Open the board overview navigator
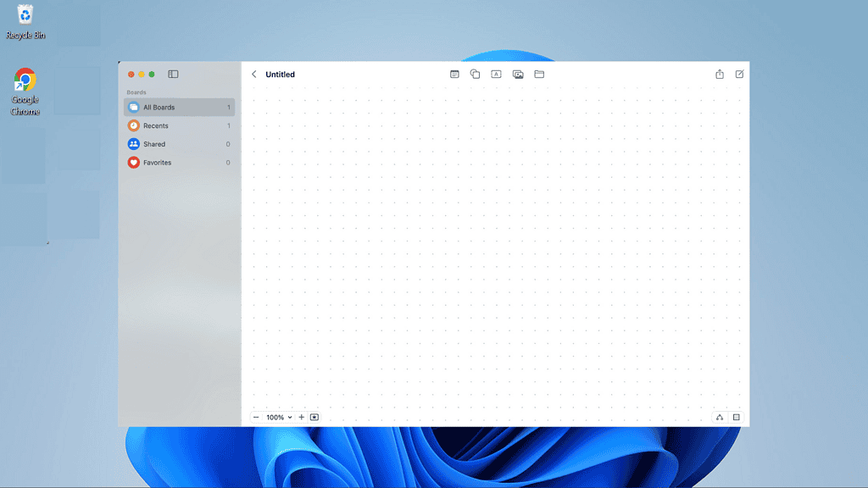This screenshot has width=868, height=488. point(737,417)
